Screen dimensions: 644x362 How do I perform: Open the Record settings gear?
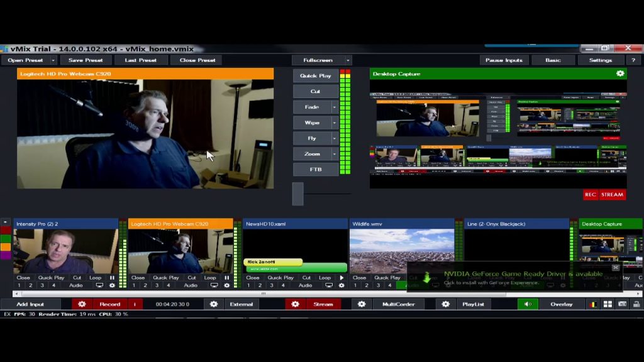(82, 304)
